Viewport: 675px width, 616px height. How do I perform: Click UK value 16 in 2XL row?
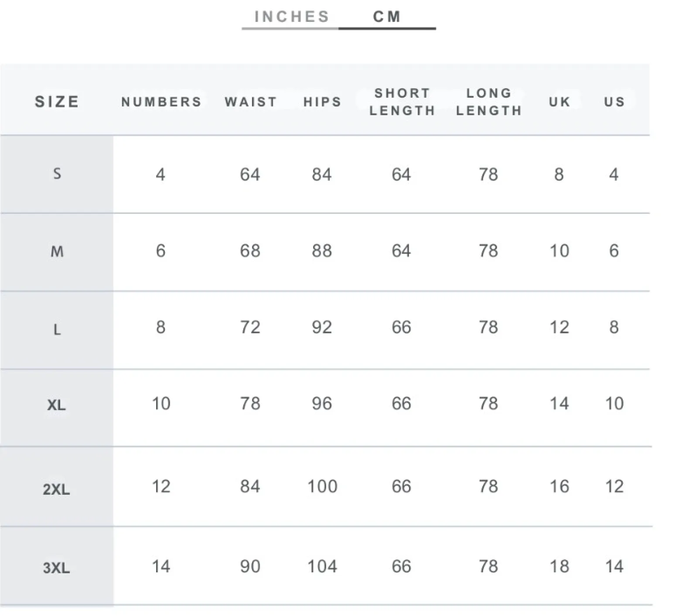tap(559, 486)
